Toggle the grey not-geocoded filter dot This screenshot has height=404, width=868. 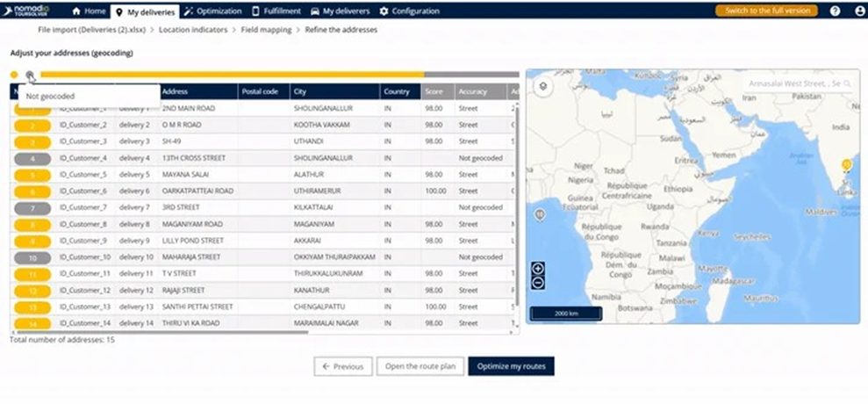click(x=30, y=76)
